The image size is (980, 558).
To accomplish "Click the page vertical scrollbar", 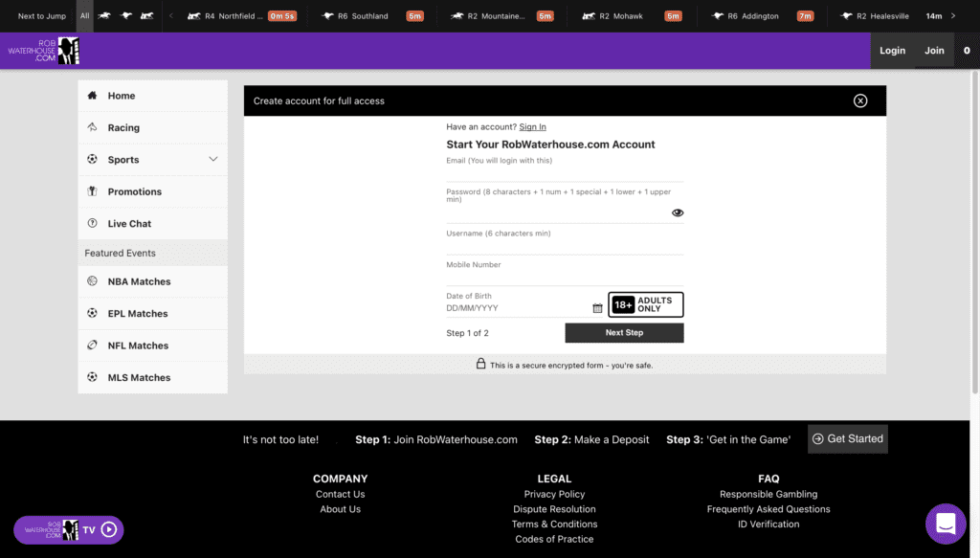I will point(975,232).
